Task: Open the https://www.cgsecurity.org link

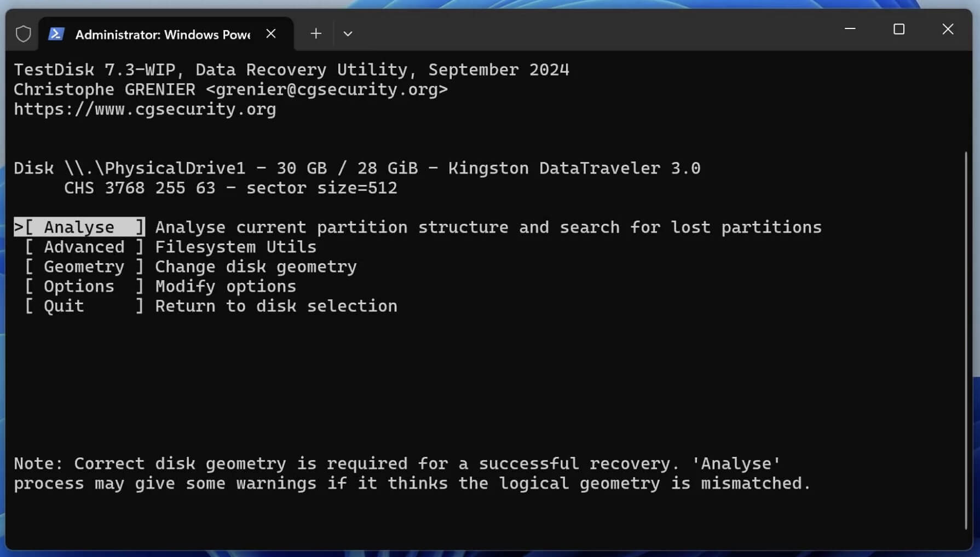Action: click(145, 109)
